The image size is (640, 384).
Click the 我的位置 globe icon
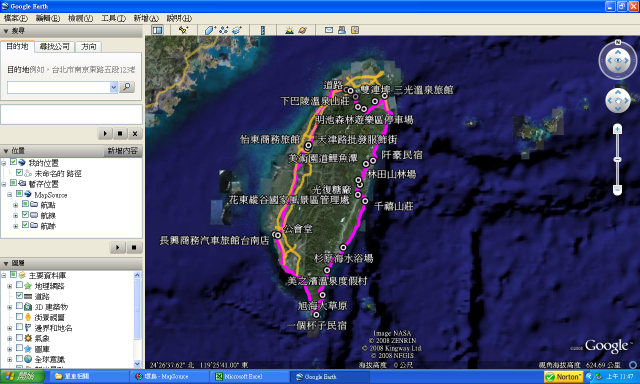click(22, 162)
